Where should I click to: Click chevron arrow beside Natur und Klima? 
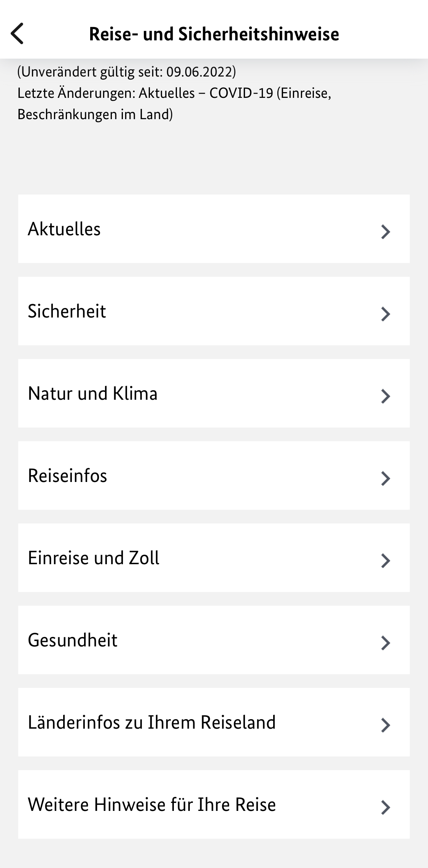click(385, 396)
